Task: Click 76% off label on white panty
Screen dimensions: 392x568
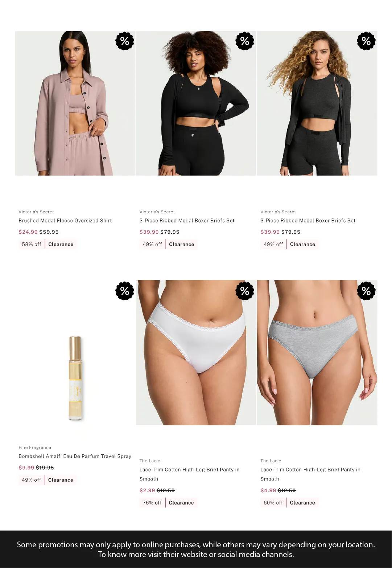Action: tap(152, 503)
